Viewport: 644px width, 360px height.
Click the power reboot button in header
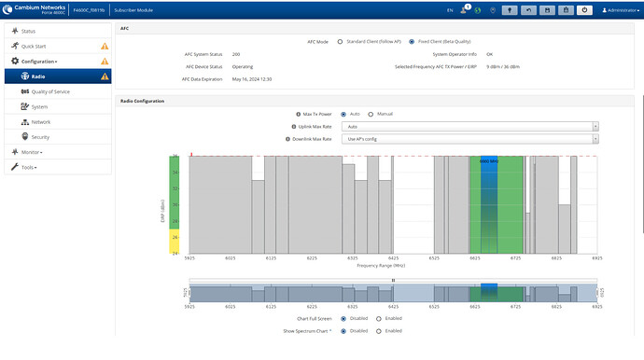(x=584, y=10)
